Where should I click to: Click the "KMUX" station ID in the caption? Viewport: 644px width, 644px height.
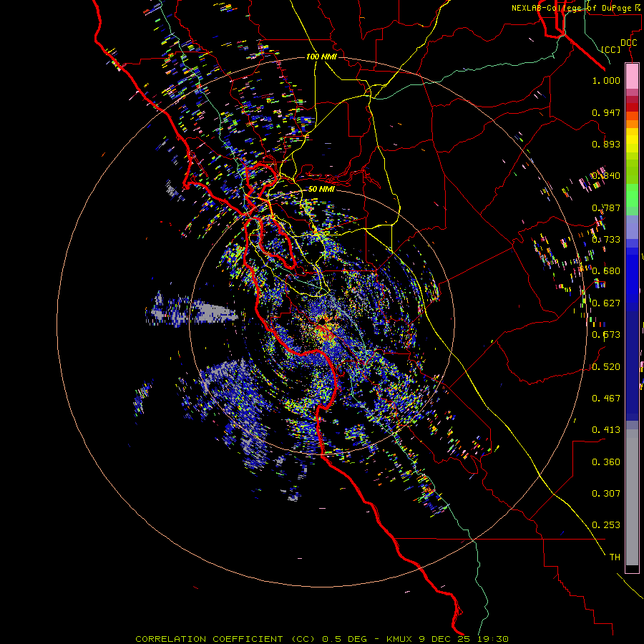pyautogui.click(x=400, y=639)
